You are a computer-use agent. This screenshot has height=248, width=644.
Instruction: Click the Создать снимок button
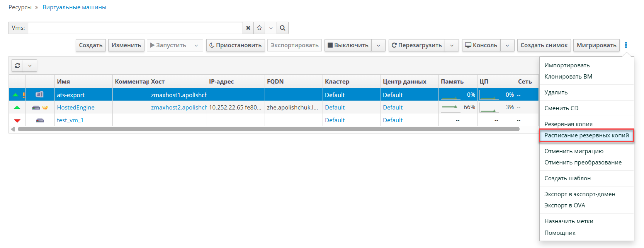click(544, 45)
